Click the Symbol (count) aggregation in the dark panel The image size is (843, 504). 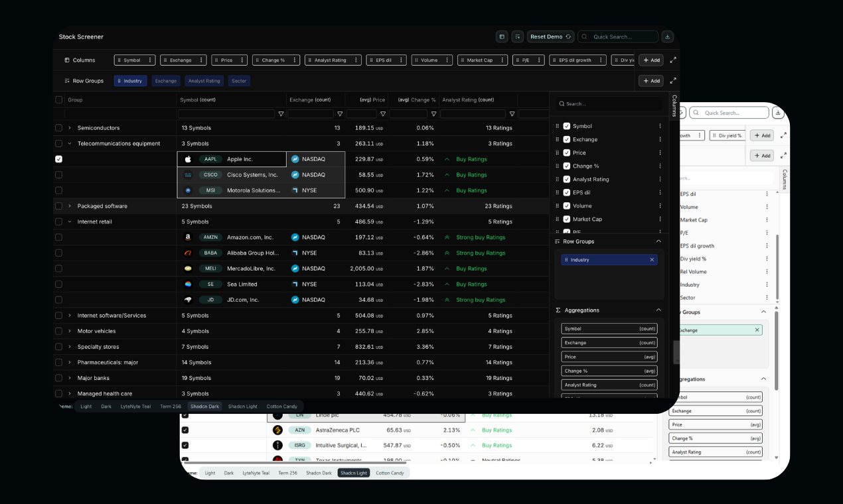click(x=609, y=329)
